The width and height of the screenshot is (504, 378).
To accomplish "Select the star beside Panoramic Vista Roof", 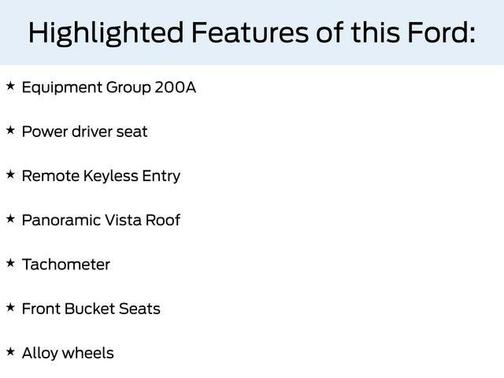I will (11, 219).
